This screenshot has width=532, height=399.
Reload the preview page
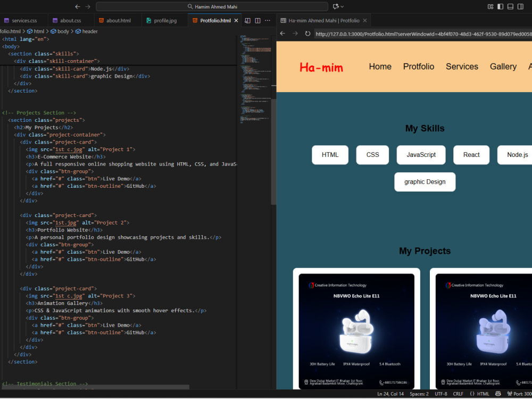point(307,33)
